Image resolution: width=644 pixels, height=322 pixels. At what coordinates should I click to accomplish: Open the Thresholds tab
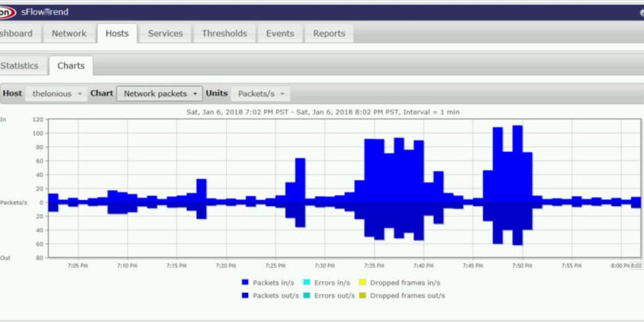pos(224,33)
